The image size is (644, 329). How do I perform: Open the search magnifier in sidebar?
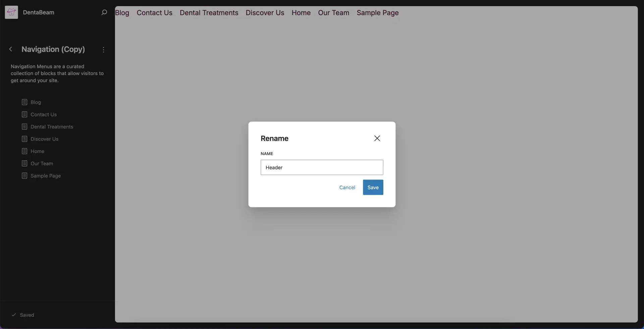(104, 12)
